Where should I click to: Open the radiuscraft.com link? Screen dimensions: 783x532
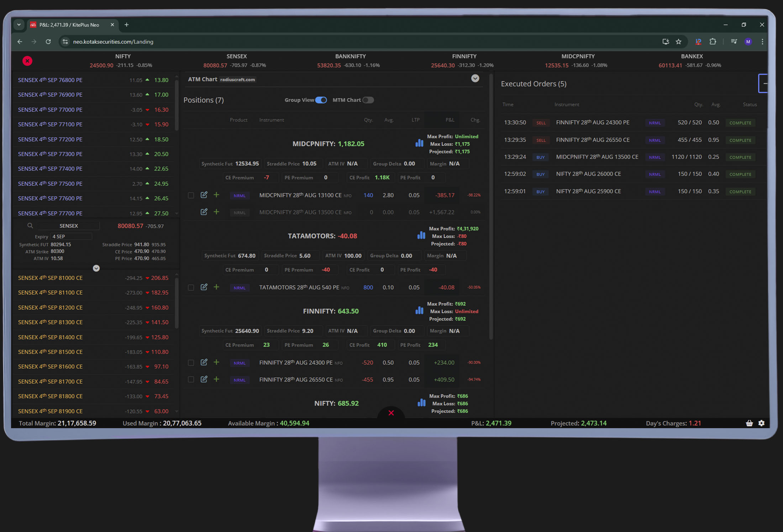click(237, 80)
